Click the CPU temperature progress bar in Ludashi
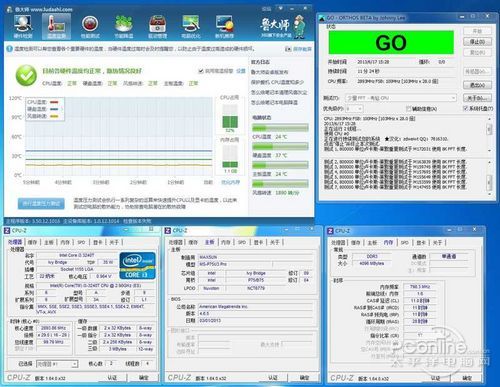This screenshot has width=500, height=387. point(280,128)
